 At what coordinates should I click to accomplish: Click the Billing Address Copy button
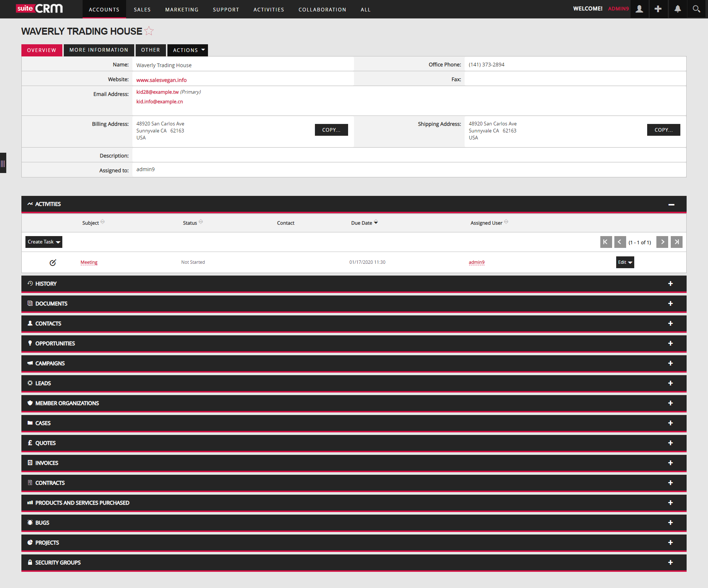coord(331,129)
